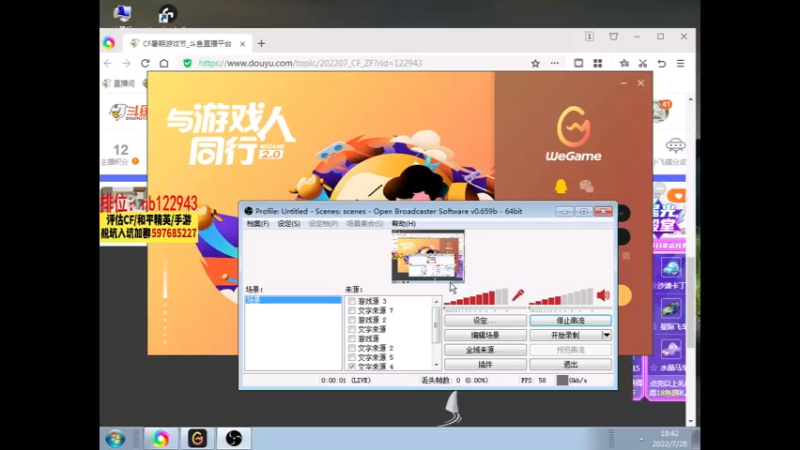Open the 场景集合(S) menu in OBS

tap(364, 223)
